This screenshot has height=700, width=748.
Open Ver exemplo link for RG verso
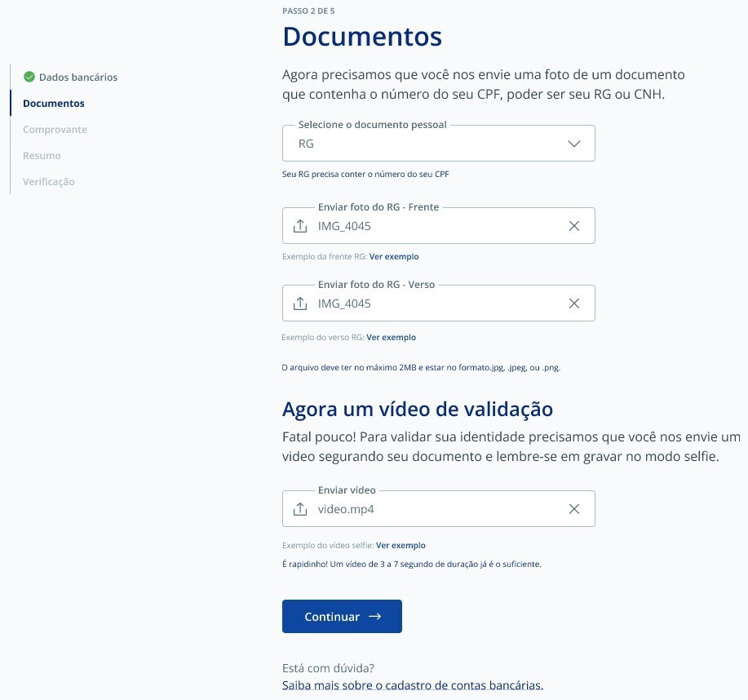pos(391,337)
